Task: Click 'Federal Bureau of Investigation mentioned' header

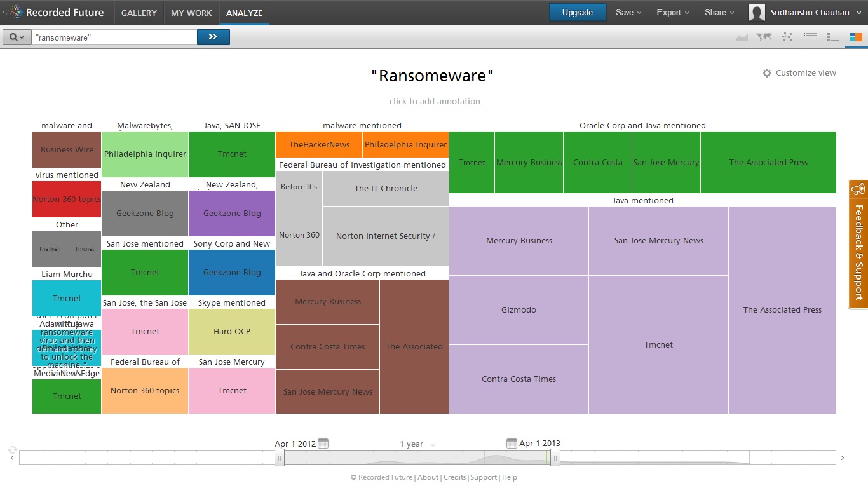Action: (x=362, y=165)
